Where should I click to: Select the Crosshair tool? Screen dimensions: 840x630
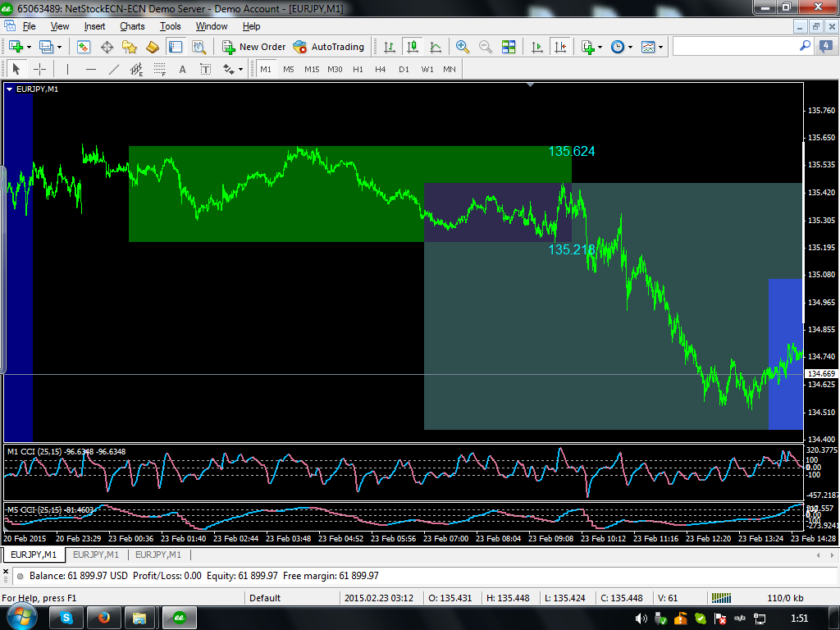point(39,69)
